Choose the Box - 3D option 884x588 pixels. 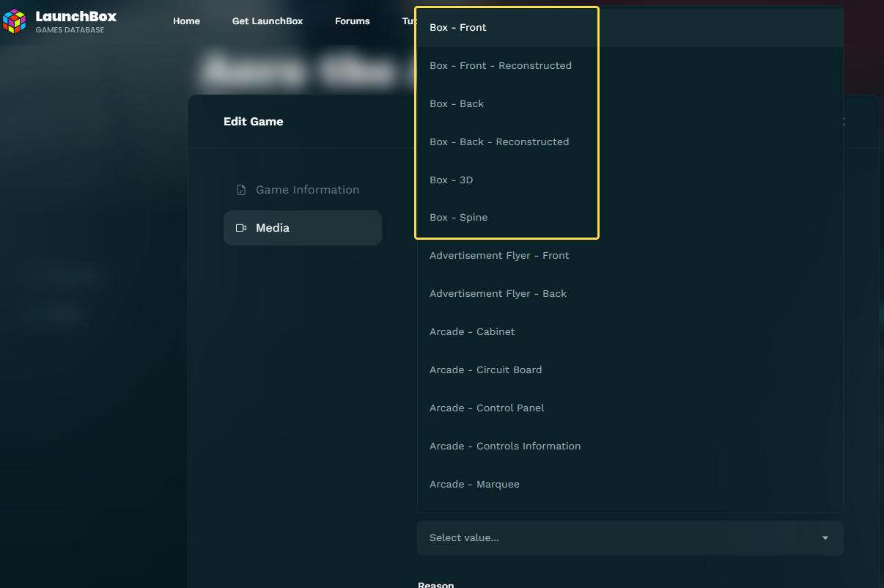452,180
